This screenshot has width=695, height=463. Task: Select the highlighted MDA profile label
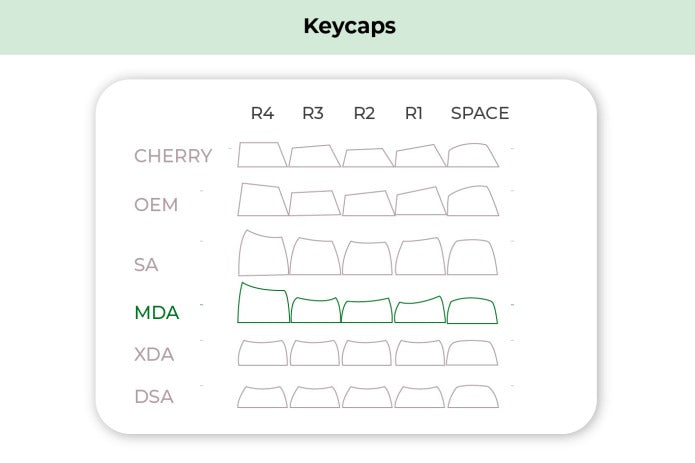157,313
